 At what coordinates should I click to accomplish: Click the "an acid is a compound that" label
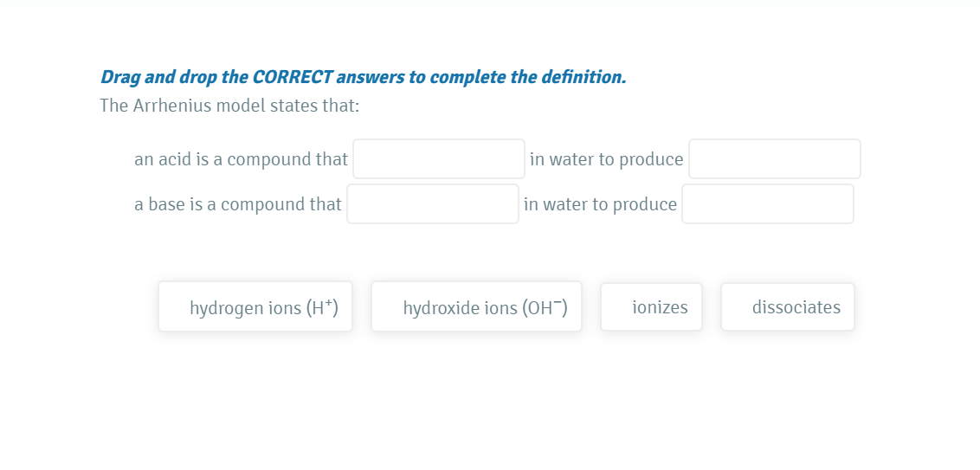pyautogui.click(x=241, y=159)
